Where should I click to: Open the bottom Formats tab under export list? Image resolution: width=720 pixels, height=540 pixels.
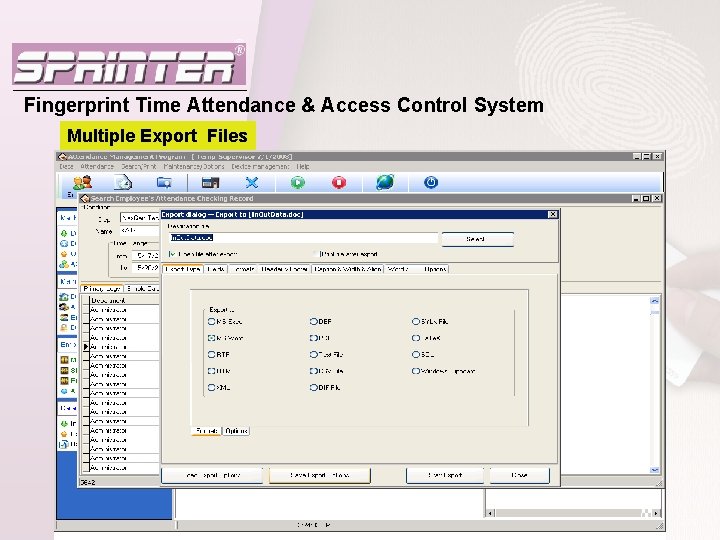(206, 431)
